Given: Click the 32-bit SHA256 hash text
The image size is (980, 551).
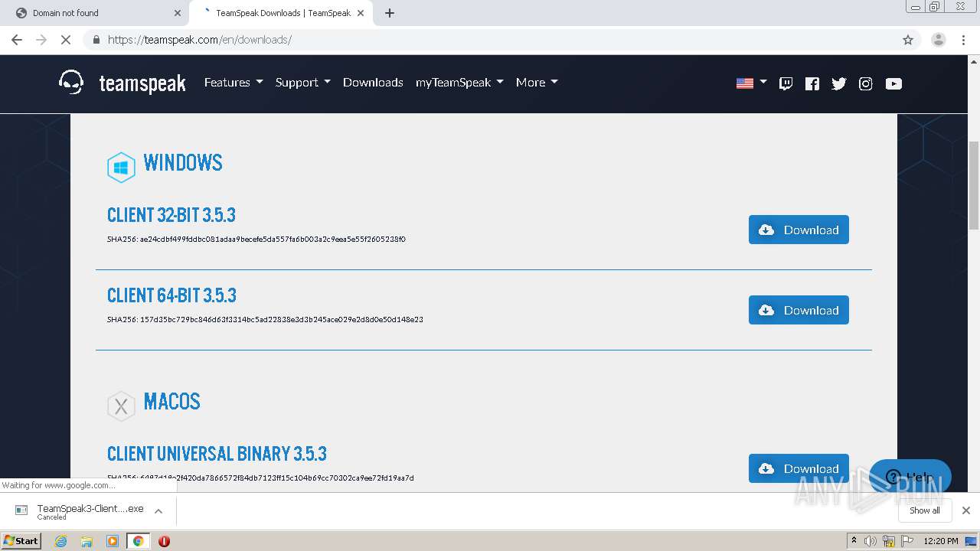Looking at the screenshot, I should (x=256, y=240).
